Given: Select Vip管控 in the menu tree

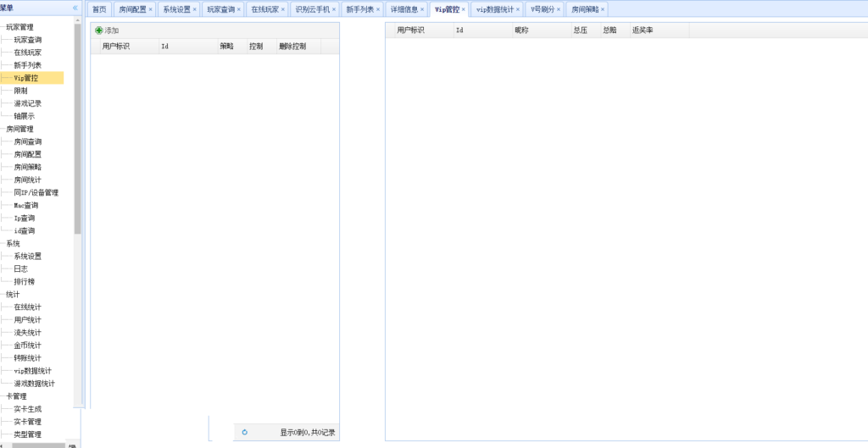Looking at the screenshot, I should tap(26, 78).
